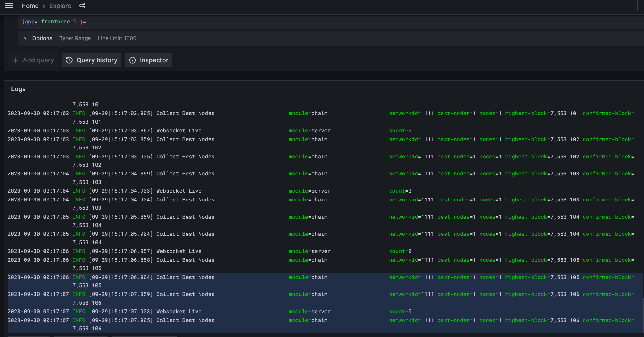Click the clock icon in Query history
Image resolution: width=644 pixels, height=337 pixels.
(x=69, y=60)
